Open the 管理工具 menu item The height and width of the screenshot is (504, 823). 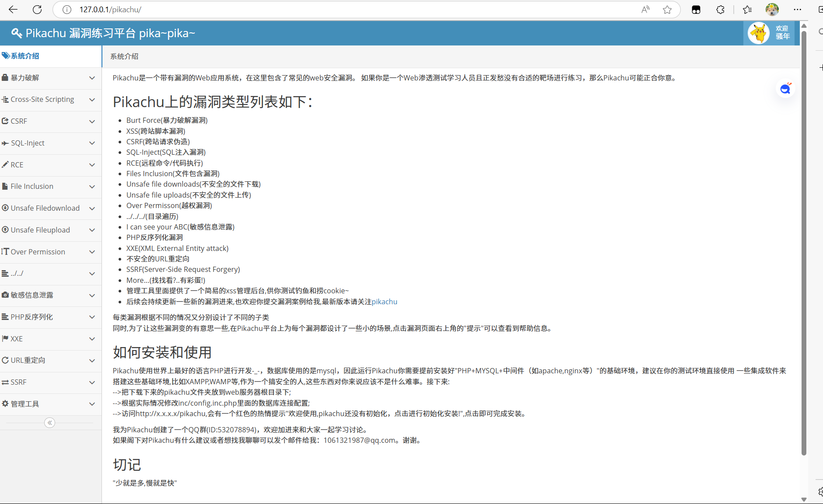[51, 404]
